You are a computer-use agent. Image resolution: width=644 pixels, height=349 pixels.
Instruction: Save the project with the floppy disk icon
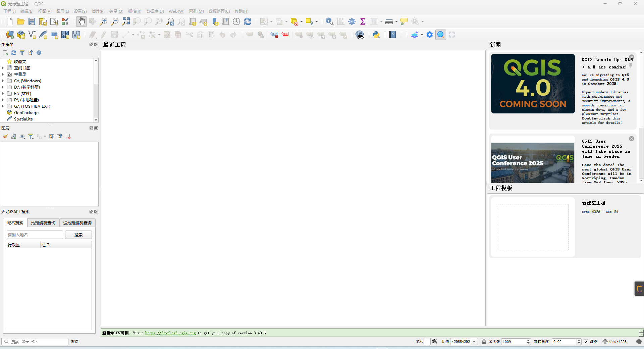(32, 21)
